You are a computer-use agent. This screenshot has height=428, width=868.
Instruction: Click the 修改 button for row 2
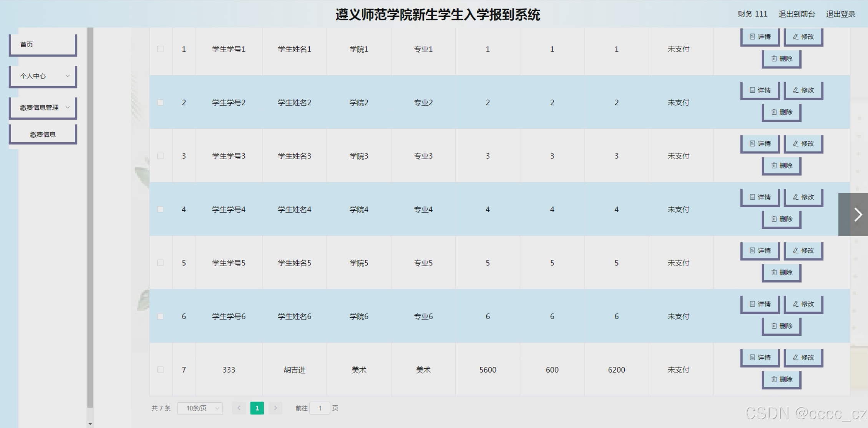coord(803,90)
